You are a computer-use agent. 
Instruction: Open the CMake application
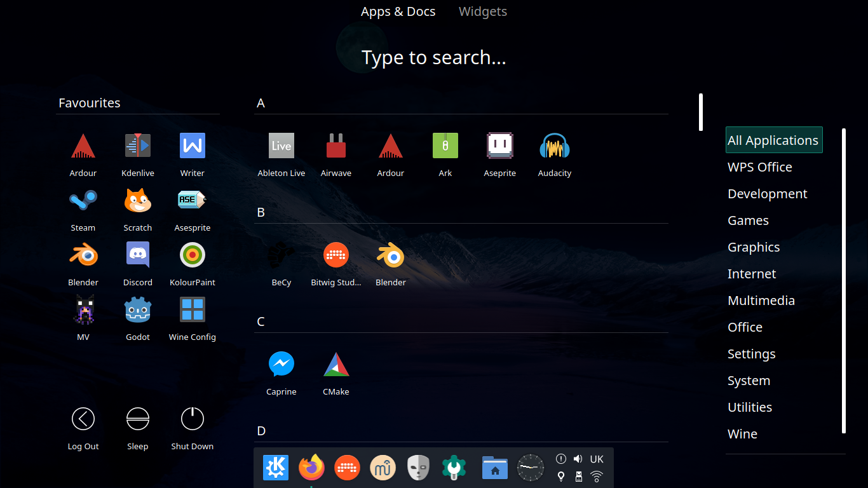336,373
